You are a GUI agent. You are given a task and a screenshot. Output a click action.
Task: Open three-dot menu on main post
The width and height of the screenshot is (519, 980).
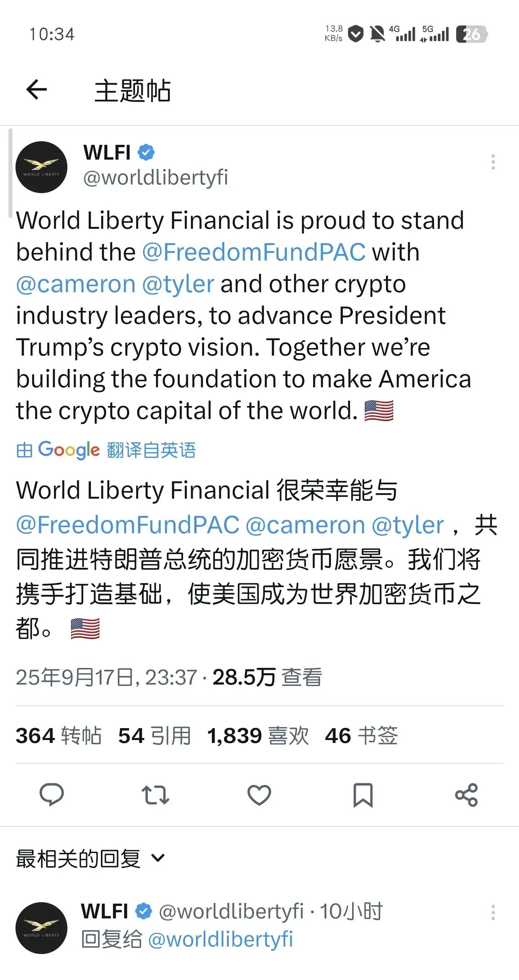point(493,162)
